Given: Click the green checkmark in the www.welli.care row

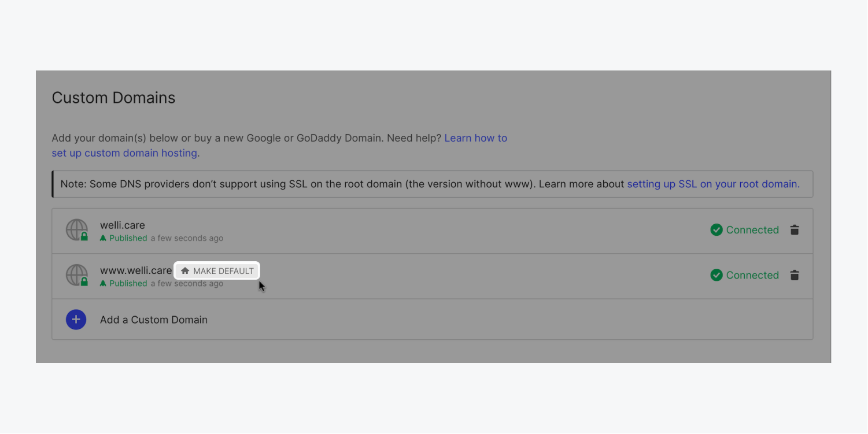Looking at the screenshot, I should 716,275.
